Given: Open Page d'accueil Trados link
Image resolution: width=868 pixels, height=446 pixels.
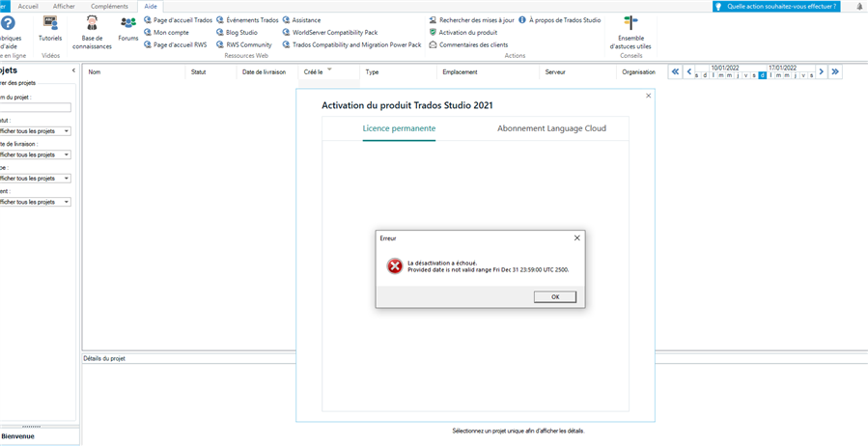Looking at the screenshot, I should [179, 20].
